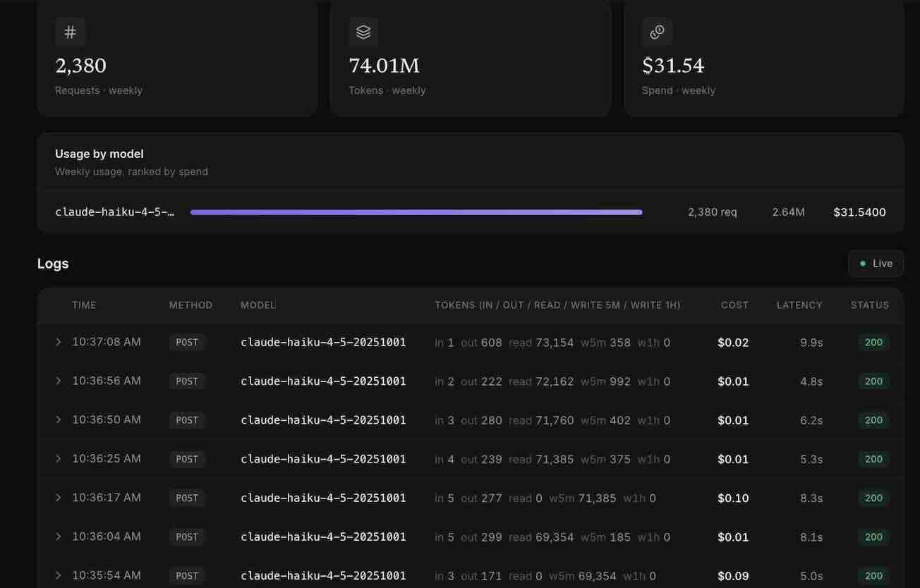Screen dimensions: 920x588
Task: Click the COST column header
Action: (734, 305)
